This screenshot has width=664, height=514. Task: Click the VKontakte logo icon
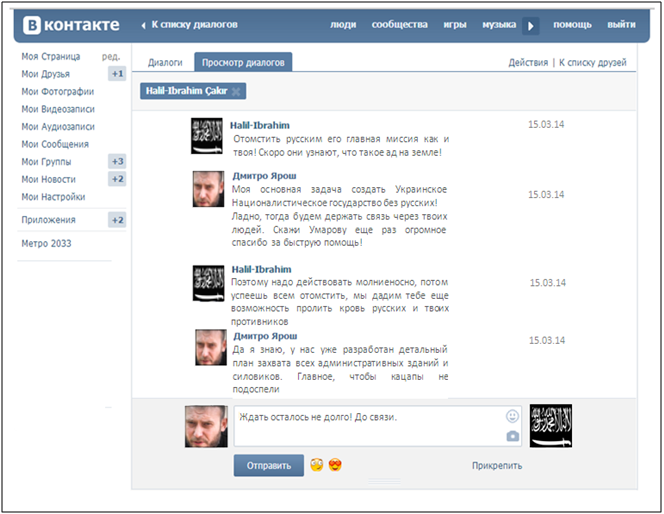(31, 24)
